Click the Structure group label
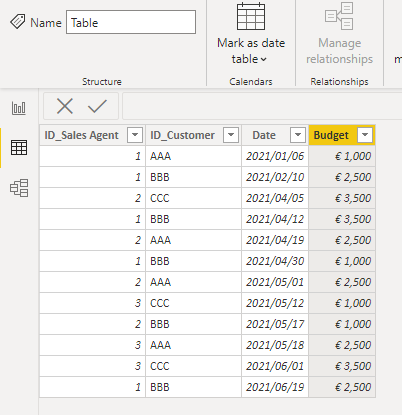 pos(102,82)
